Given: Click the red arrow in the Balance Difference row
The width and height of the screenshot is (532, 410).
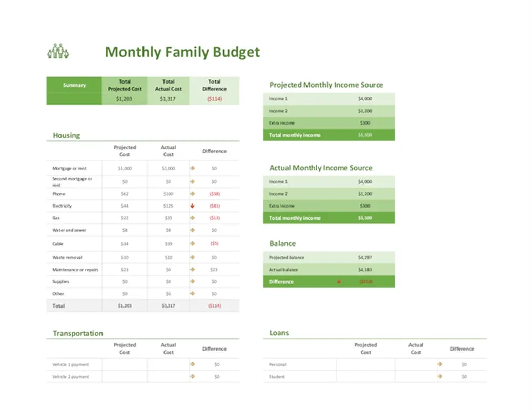Looking at the screenshot, I should (338, 281).
